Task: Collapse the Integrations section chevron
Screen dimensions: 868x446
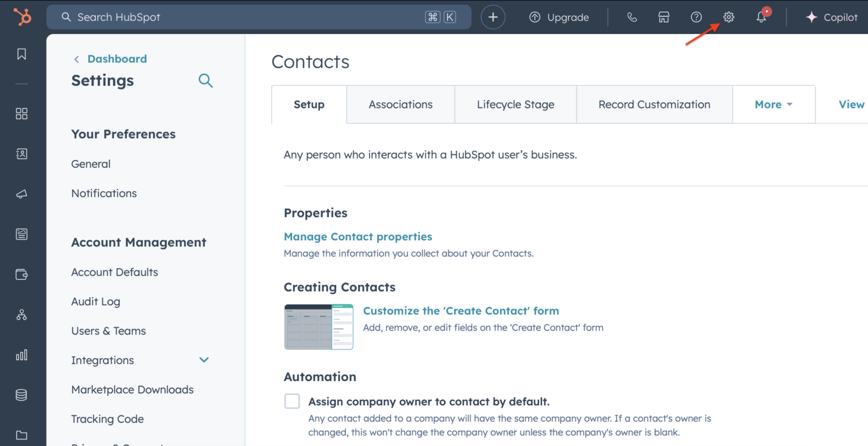Action: coord(204,360)
